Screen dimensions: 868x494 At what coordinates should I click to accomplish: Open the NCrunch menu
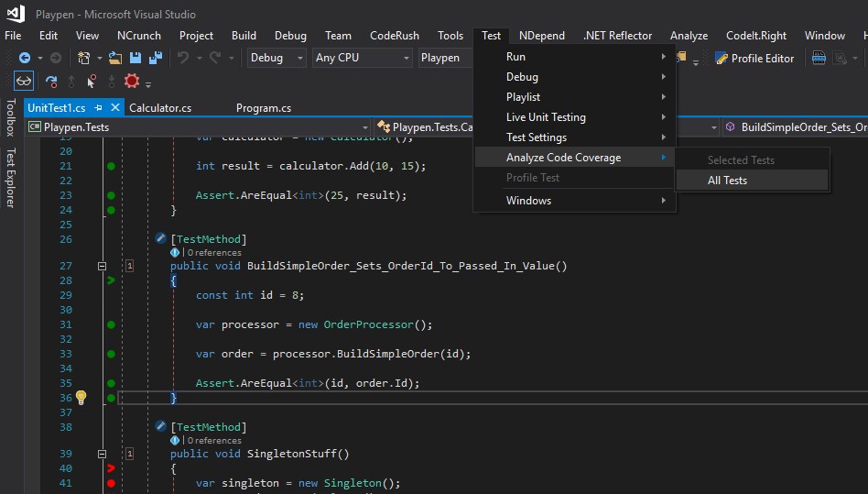(139, 36)
